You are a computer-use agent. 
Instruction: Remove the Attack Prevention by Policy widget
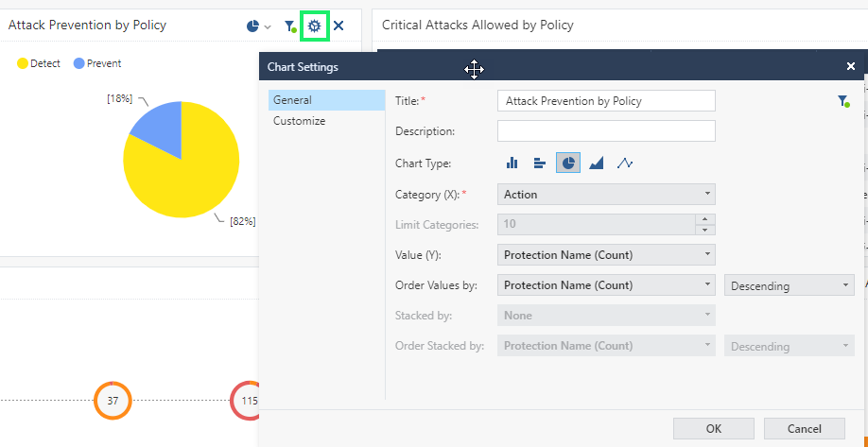339,26
